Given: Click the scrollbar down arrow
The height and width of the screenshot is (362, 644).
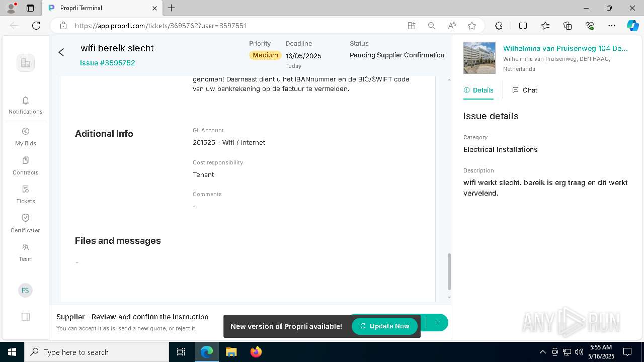Looking at the screenshot, I should click(449, 297).
